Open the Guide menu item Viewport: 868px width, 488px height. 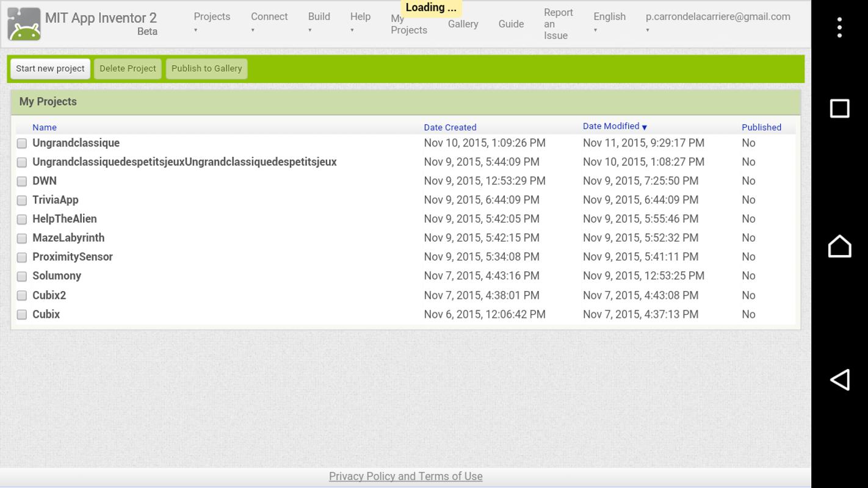511,24
